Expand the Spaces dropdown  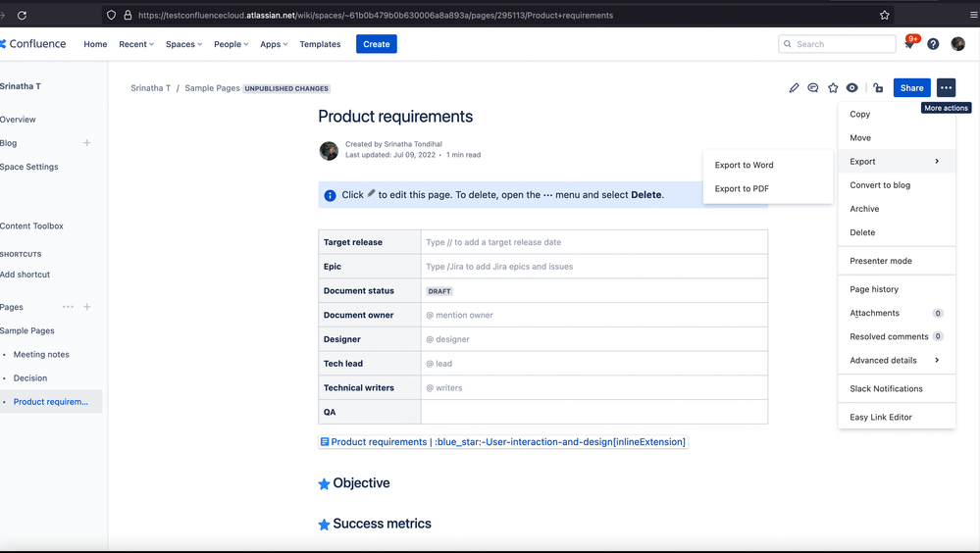(x=183, y=44)
